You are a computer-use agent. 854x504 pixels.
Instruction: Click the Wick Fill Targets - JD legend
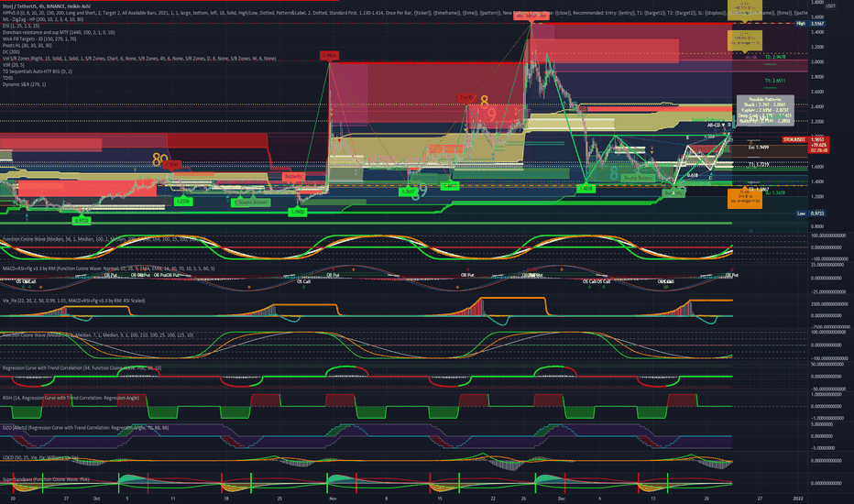pos(39,38)
